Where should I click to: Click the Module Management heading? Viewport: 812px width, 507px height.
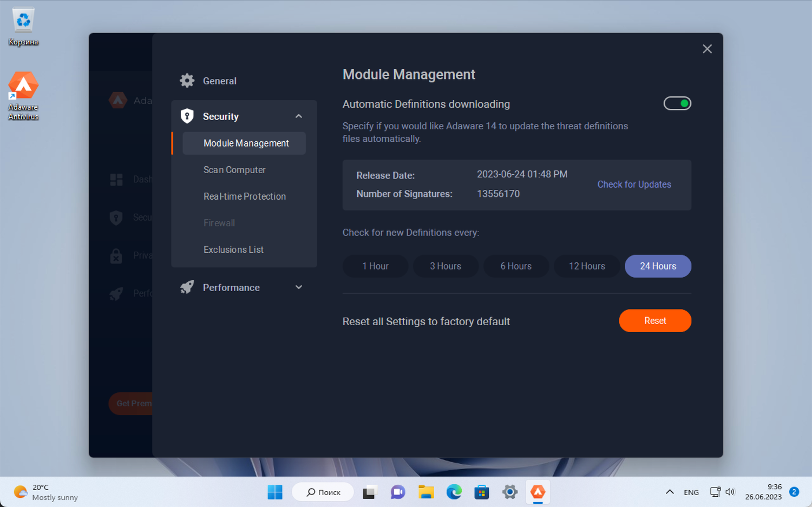pyautogui.click(x=409, y=75)
